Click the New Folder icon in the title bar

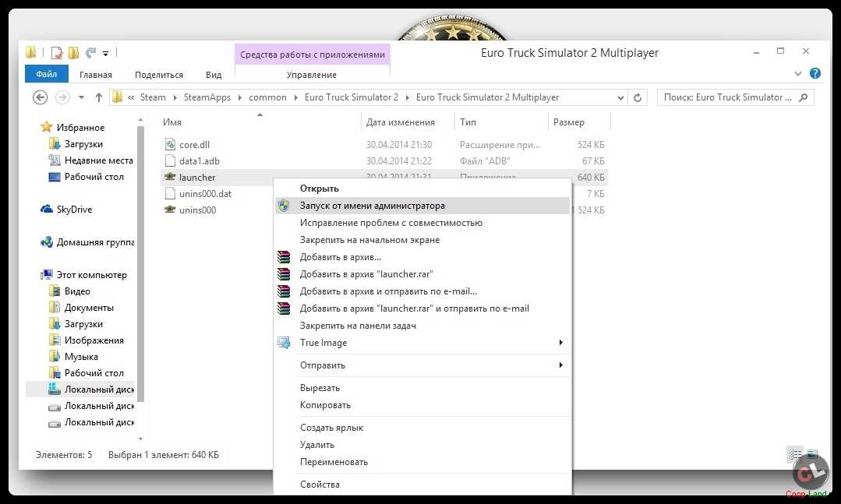point(73,52)
